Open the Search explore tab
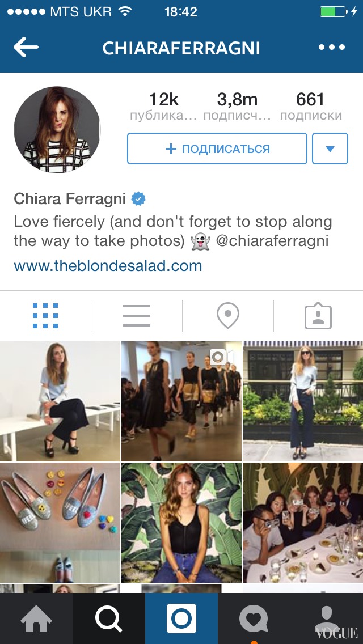This screenshot has width=363, height=644. 109,618
